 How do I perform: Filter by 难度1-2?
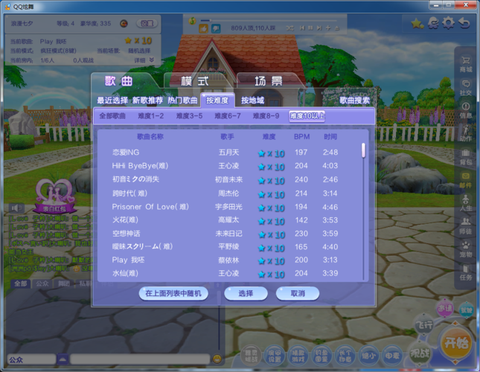[x=151, y=116]
